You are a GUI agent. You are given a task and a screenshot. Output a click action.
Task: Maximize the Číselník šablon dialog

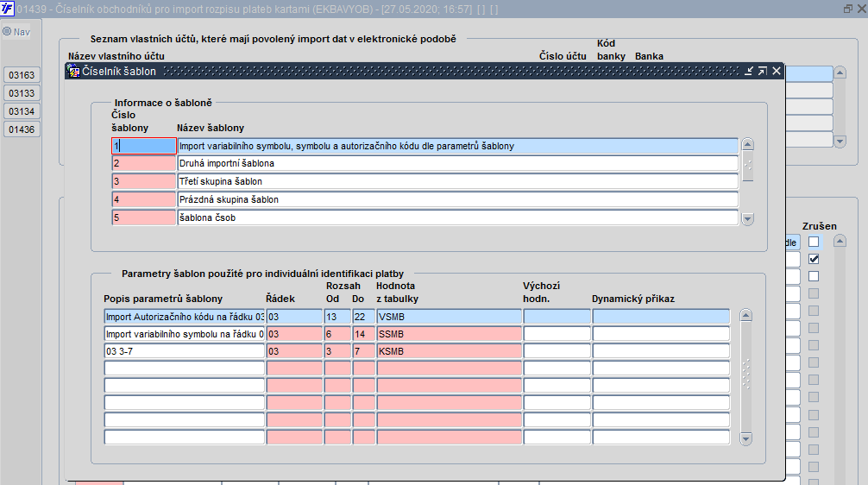pos(762,71)
